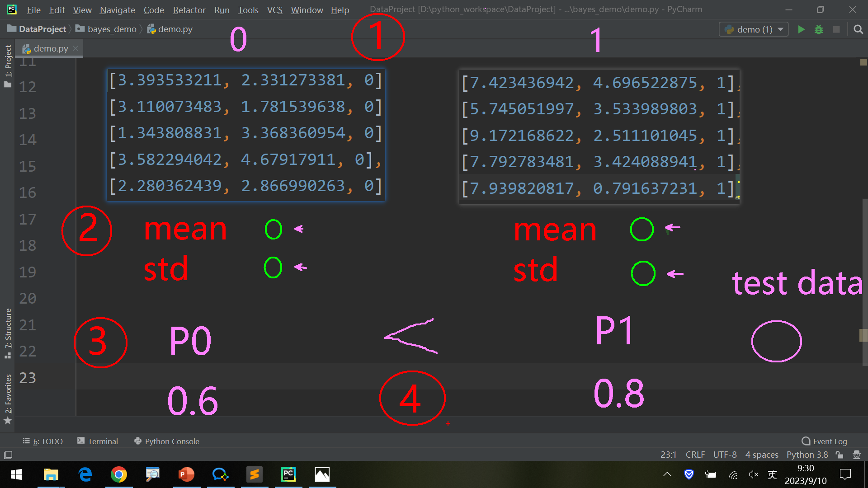The height and width of the screenshot is (488, 868).
Task: Click the read-only lock icon in status bar
Action: [840, 455]
